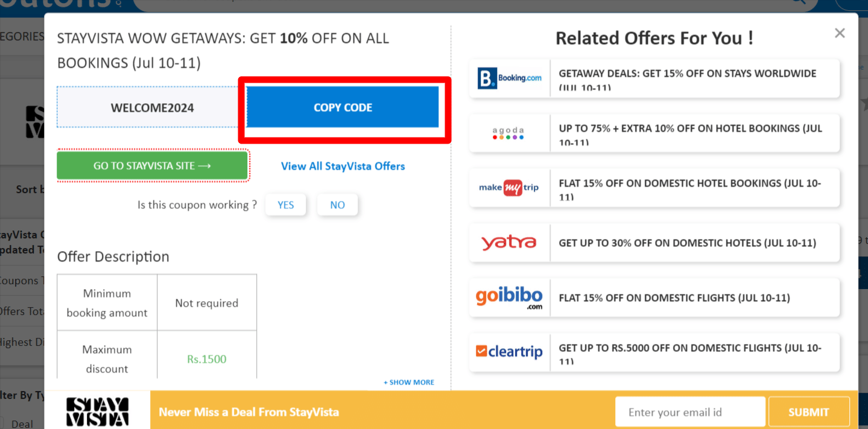Viewport: 868px width, 429px height.
Task: Click the StayVista logo in bottom banner
Action: (97, 412)
